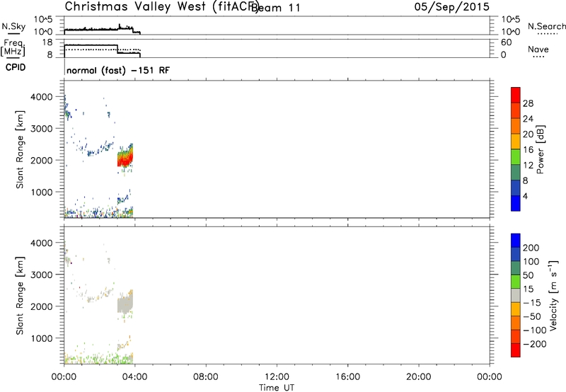Select the bright blue bottom Power colorbar segment

coord(516,203)
